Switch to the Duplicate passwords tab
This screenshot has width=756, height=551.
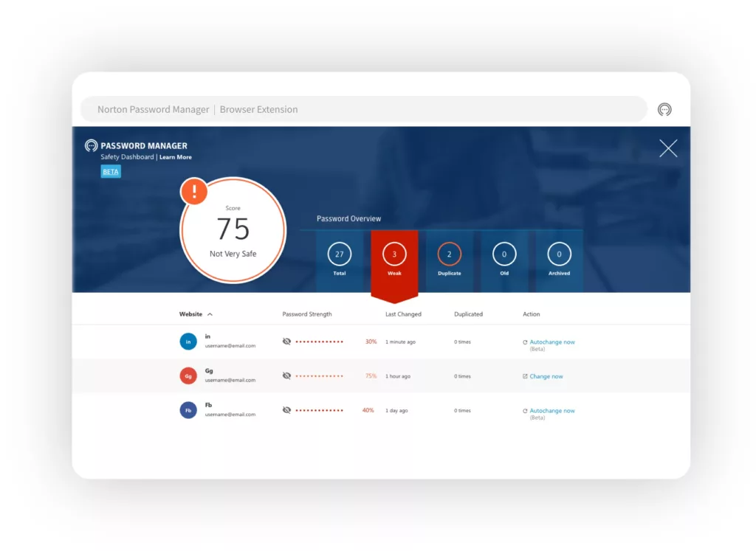pos(450,261)
